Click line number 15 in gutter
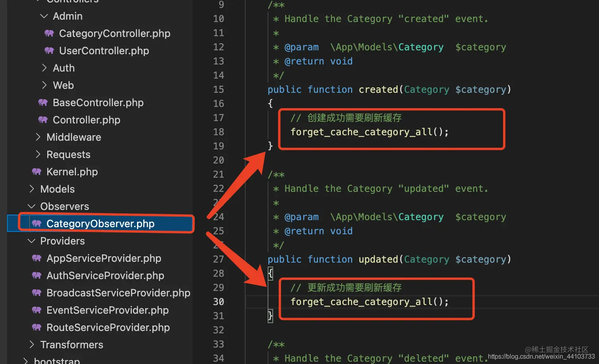This screenshot has height=364, width=599. click(219, 89)
